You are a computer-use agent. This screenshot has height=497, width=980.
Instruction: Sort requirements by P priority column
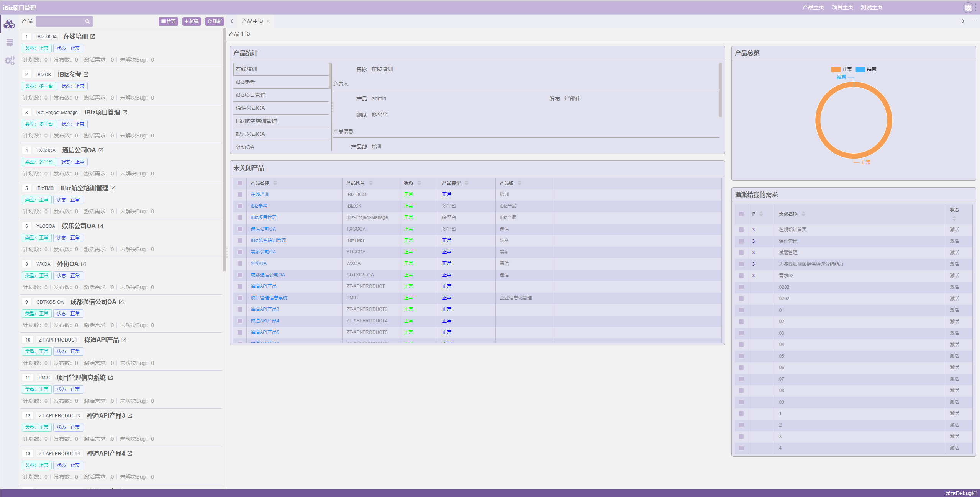[761, 214]
